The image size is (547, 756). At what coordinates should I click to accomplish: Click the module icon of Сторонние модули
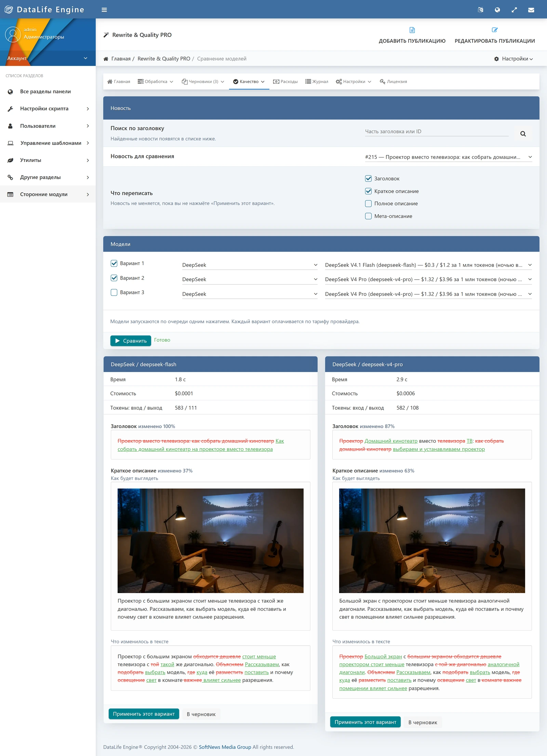(10, 194)
